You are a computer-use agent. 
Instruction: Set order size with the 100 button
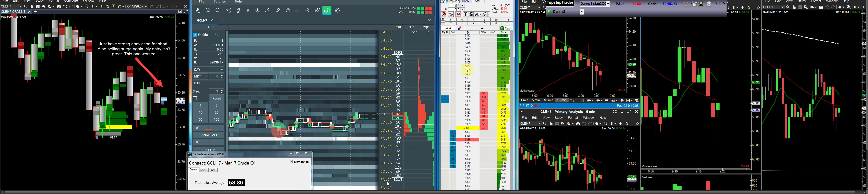click(217, 120)
